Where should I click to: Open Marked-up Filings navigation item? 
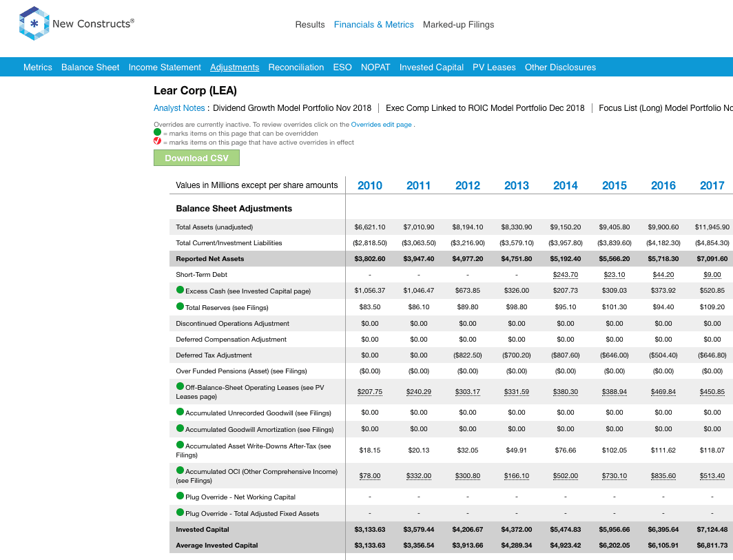[458, 25]
